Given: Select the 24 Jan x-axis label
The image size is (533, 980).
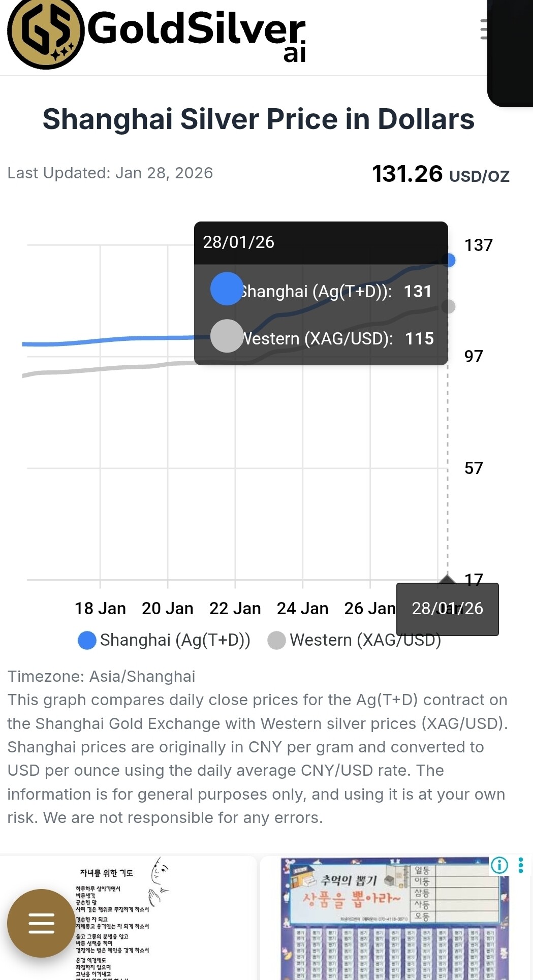Looking at the screenshot, I should tap(302, 608).
